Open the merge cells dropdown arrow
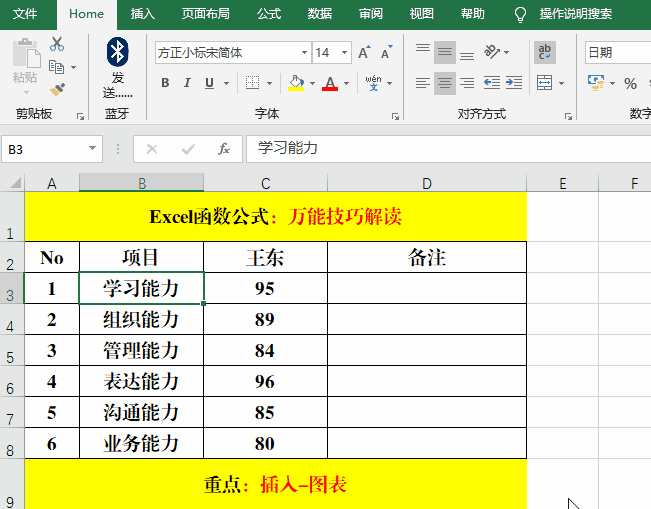Image resolution: width=651 pixels, height=509 pixels. [x=561, y=83]
